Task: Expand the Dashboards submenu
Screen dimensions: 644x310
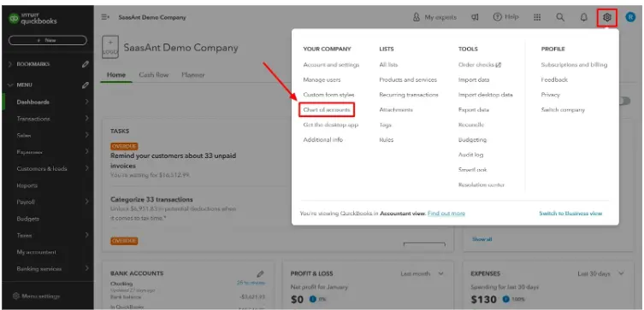Action: pyautogui.click(x=86, y=102)
